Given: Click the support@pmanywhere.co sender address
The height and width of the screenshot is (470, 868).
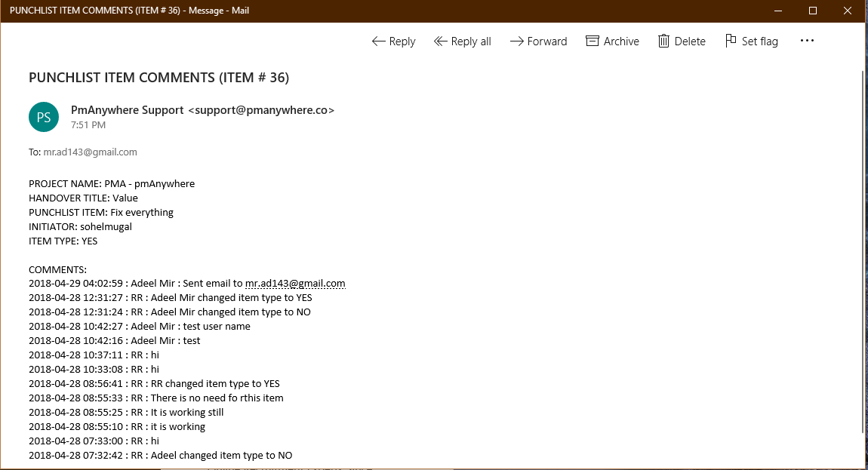Looking at the screenshot, I should coord(260,110).
